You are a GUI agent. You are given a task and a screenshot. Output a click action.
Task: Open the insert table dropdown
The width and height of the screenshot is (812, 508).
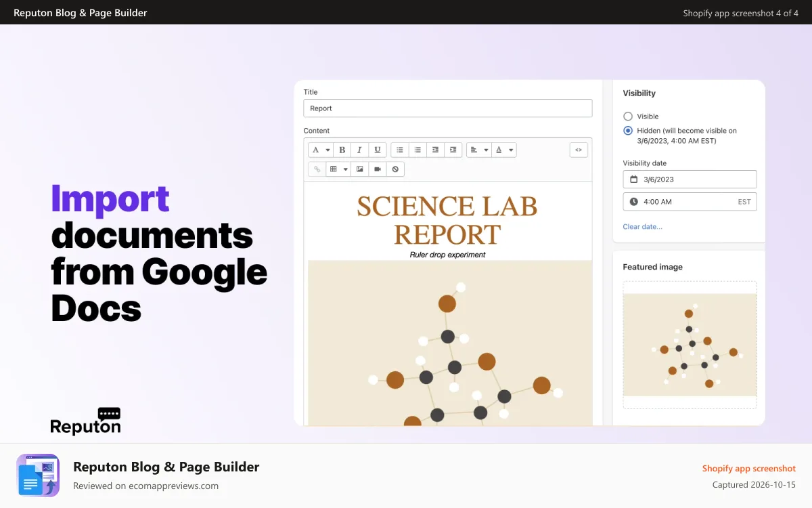click(x=338, y=169)
